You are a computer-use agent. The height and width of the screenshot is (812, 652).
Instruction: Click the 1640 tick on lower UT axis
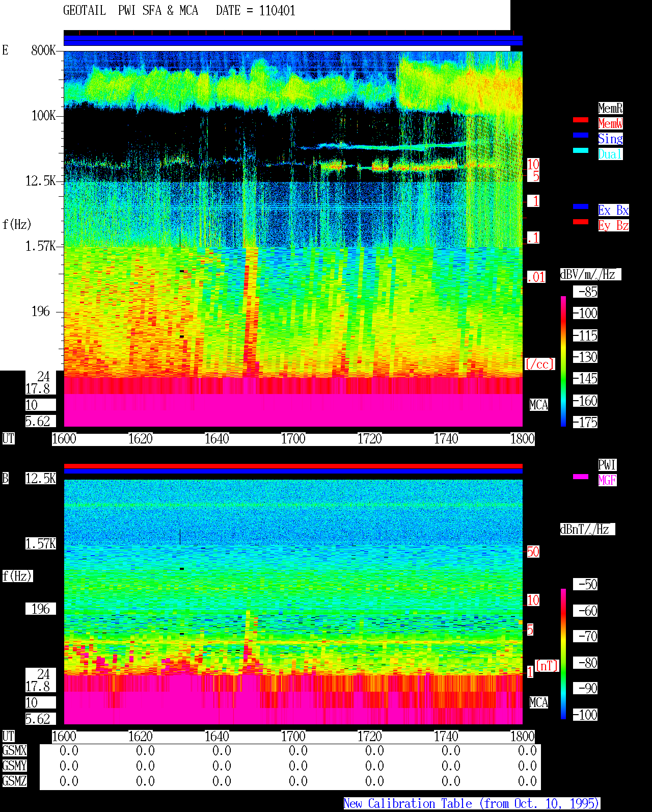216,737
